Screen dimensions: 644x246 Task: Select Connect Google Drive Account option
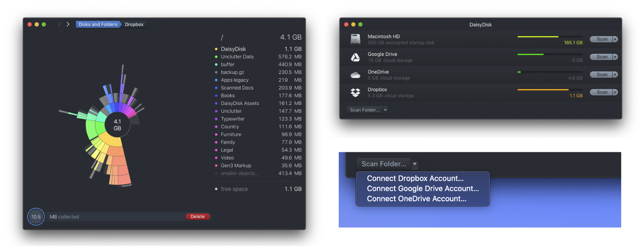point(422,188)
